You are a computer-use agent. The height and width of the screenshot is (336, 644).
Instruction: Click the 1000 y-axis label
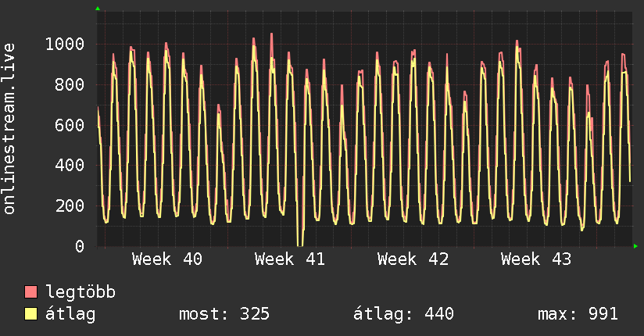65,44
